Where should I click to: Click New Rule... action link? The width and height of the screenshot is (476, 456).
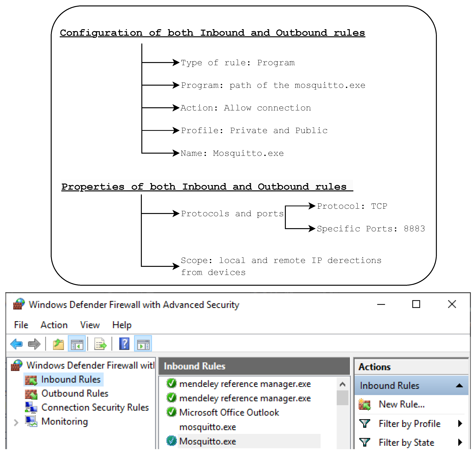point(402,404)
